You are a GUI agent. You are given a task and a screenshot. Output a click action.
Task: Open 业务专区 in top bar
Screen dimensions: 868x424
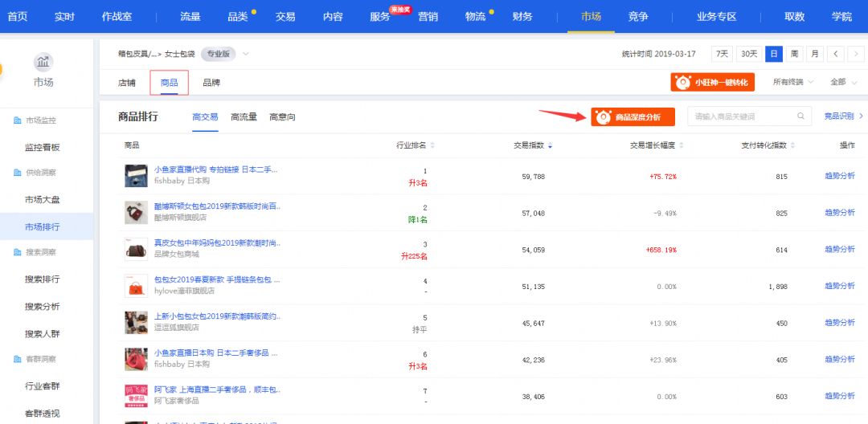[x=716, y=16]
